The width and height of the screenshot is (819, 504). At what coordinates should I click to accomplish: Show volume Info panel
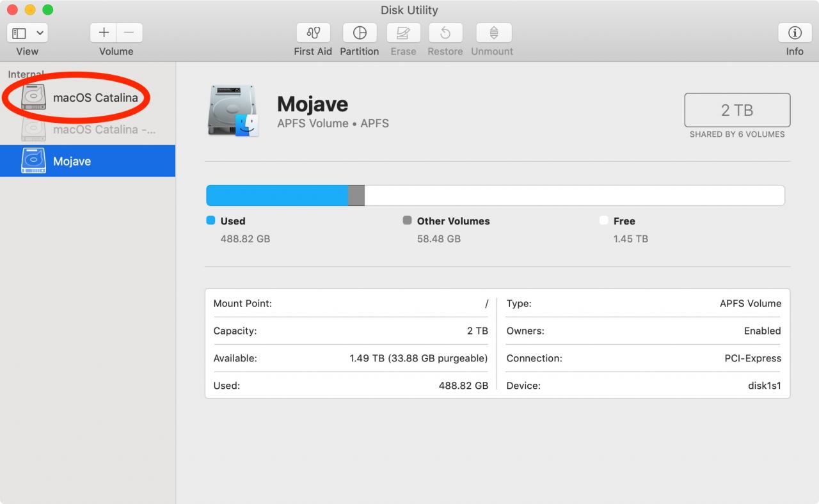click(795, 33)
